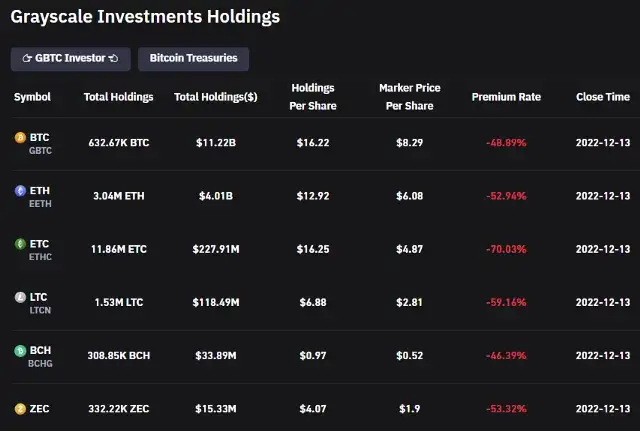Click the Marker Price Per Share header

[x=410, y=97]
